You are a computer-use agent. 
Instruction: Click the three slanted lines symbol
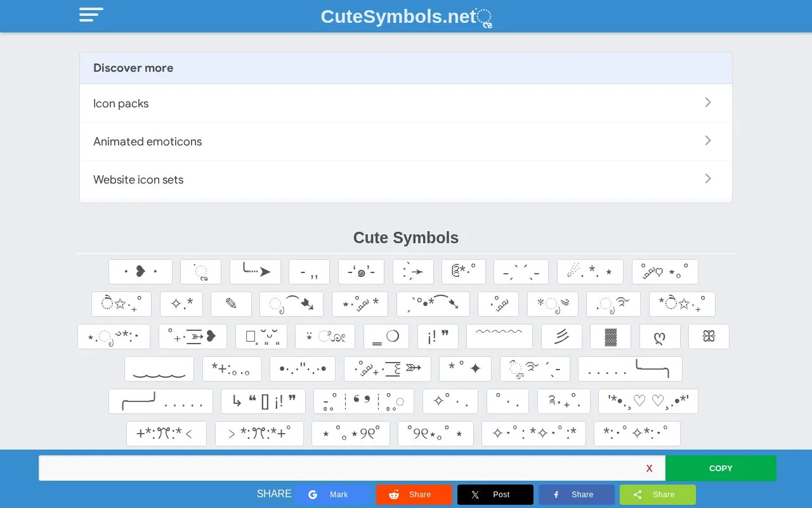(x=561, y=337)
